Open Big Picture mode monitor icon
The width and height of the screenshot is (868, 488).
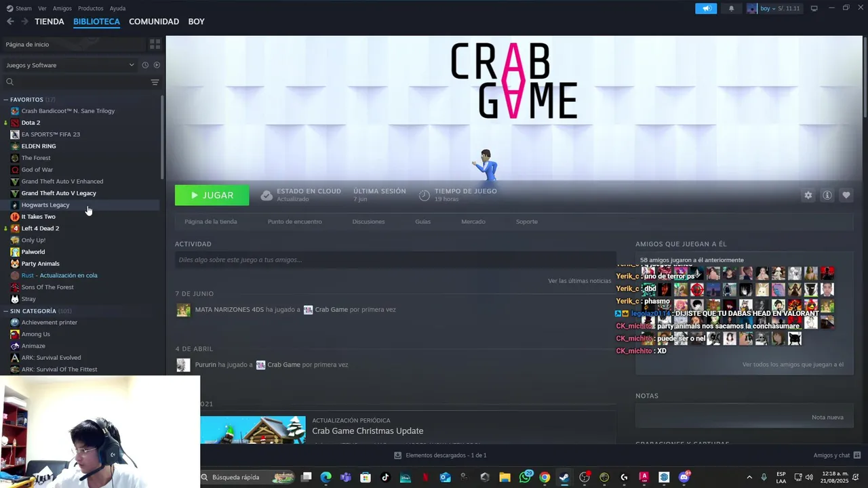[814, 8]
